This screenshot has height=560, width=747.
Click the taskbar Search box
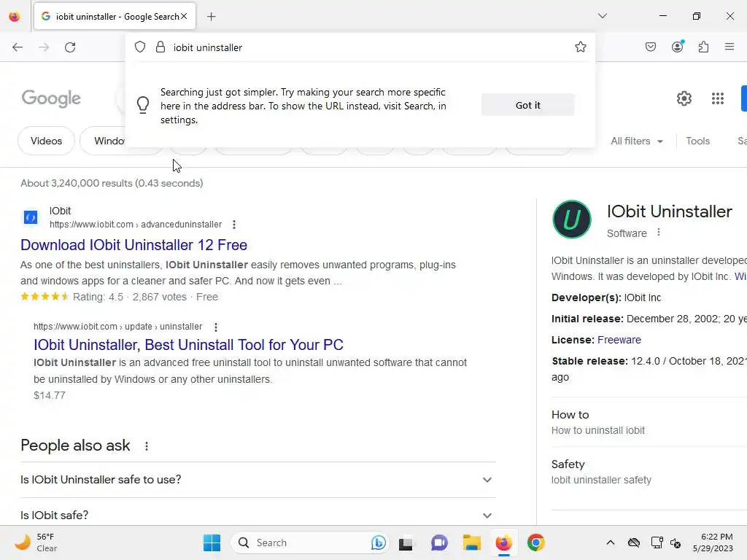pyautogui.click(x=309, y=542)
